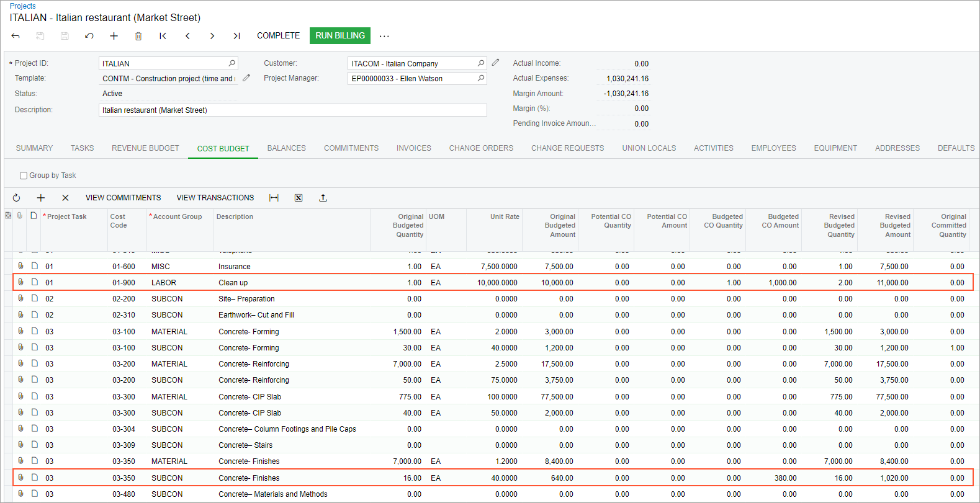Viewport: 980px width, 503px height.
Task: Add a new project record with plus icon
Action: tap(114, 36)
